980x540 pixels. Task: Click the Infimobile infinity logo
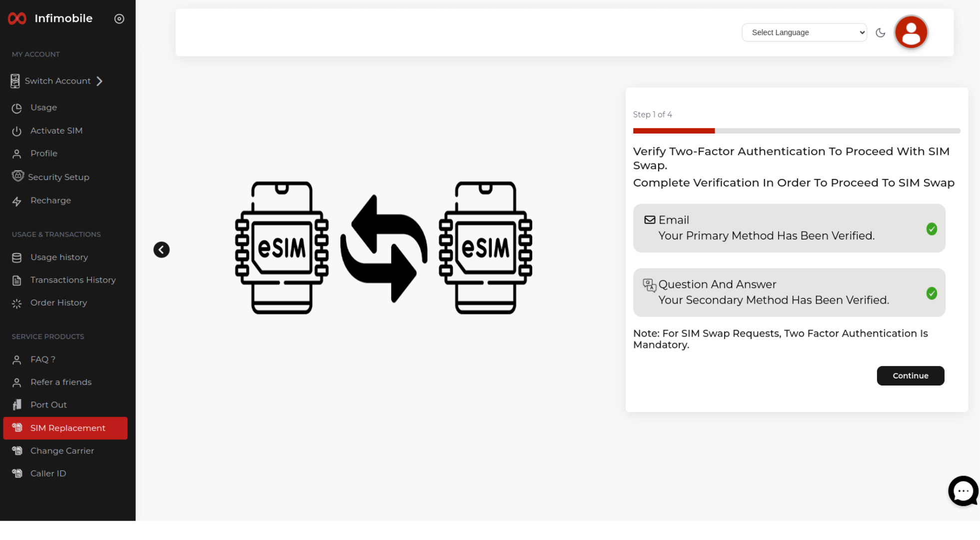click(x=17, y=18)
